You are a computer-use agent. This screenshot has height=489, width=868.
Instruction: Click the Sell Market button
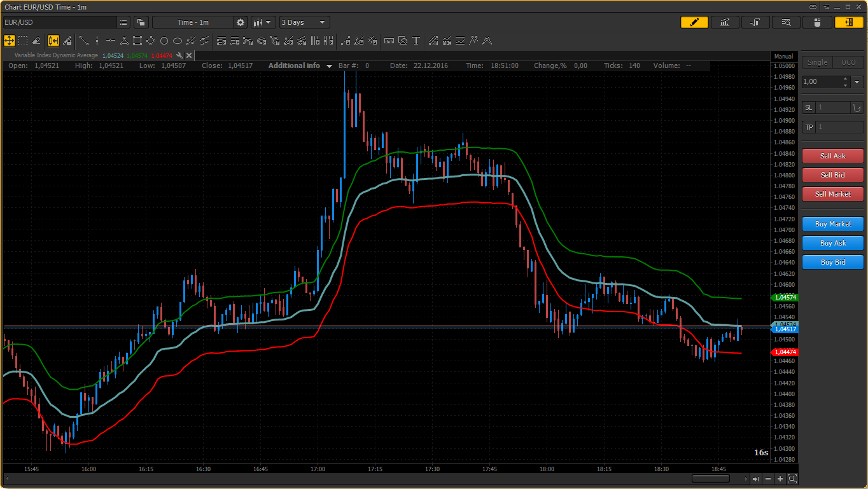833,194
